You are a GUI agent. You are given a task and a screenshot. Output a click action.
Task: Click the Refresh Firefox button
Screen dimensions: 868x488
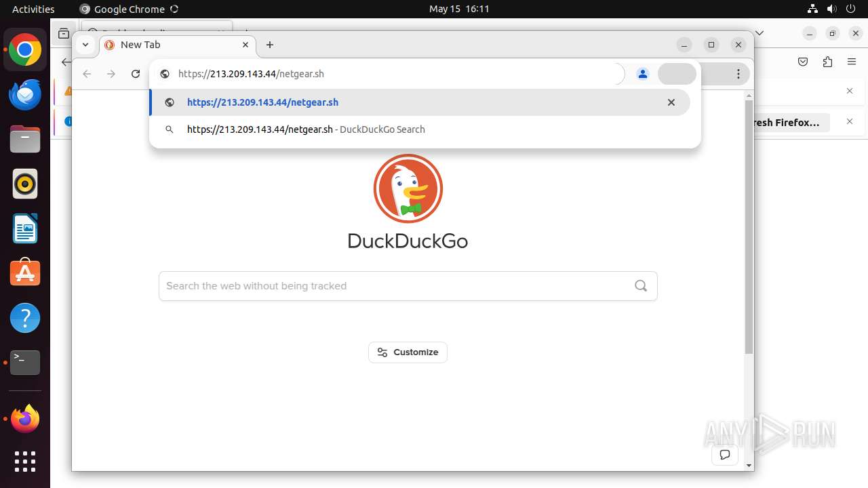click(791, 123)
